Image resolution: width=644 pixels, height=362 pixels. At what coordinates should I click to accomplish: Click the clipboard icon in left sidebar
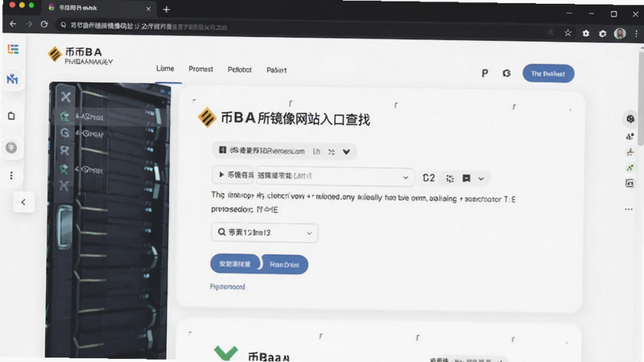pyautogui.click(x=11, y=116)
